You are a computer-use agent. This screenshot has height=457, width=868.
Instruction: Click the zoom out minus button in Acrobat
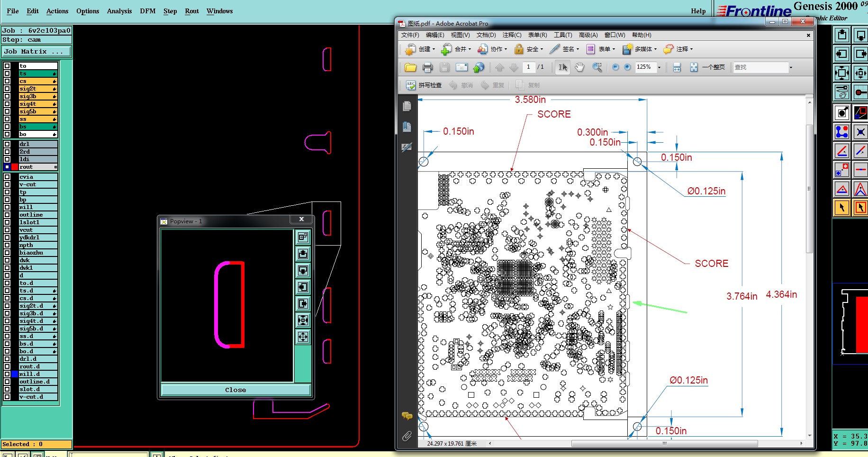tap(615, 67)
